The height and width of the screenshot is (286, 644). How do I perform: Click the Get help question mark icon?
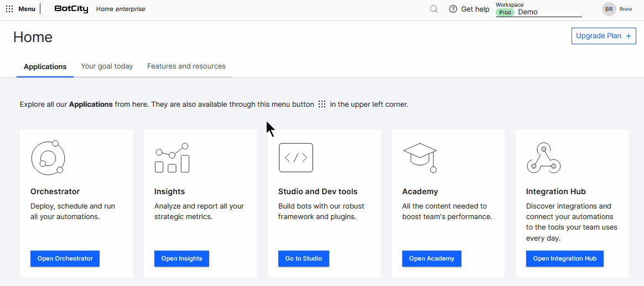(453, 9)
